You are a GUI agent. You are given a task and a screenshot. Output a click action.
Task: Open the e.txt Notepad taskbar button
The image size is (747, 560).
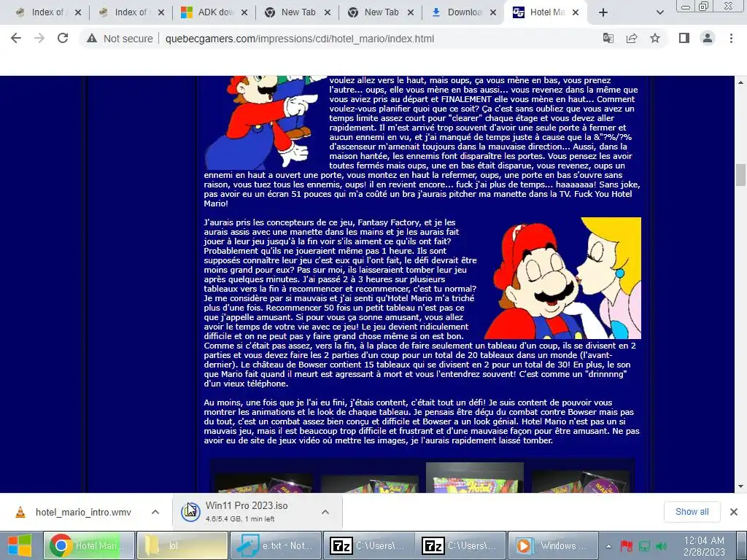275,545
